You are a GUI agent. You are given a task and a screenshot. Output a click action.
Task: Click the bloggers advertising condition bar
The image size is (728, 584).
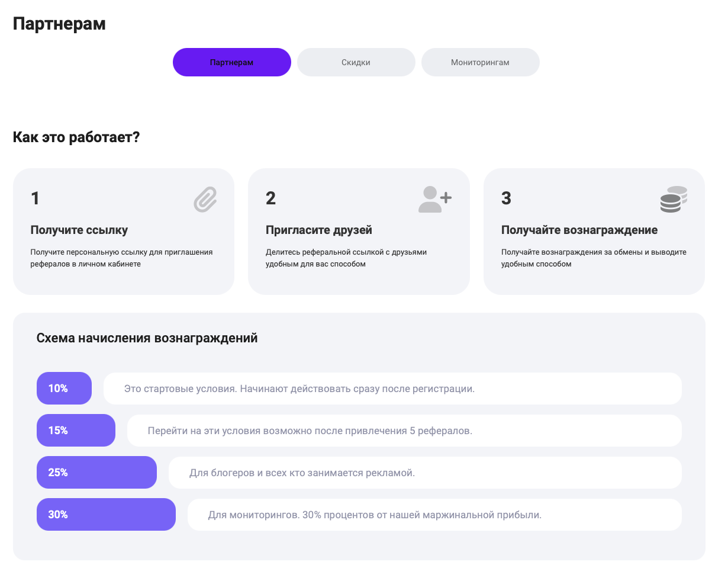click(425, 472)
